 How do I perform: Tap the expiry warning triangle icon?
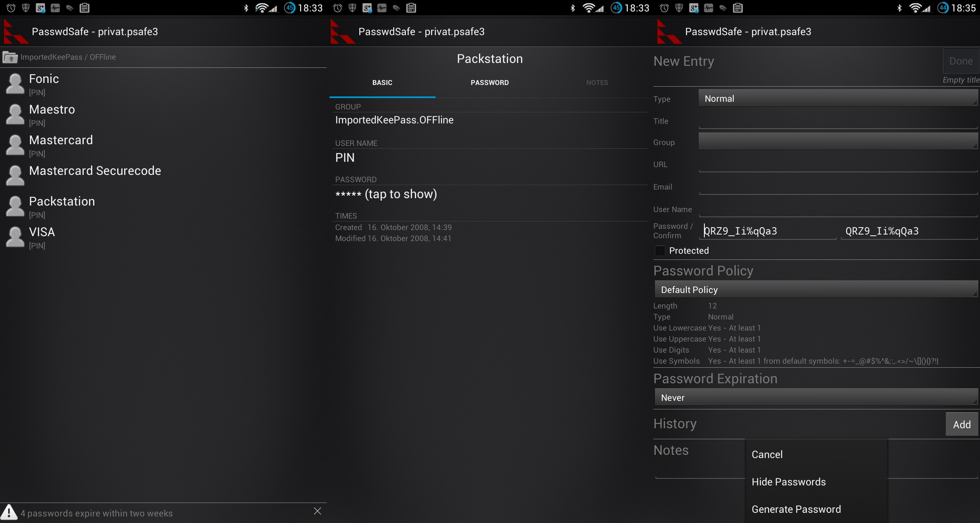click(x=9, y=512)
